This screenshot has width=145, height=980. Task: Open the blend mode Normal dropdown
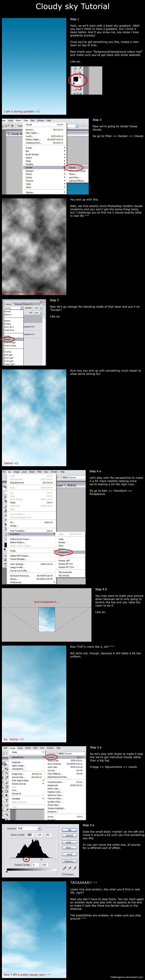pos(14,308)
